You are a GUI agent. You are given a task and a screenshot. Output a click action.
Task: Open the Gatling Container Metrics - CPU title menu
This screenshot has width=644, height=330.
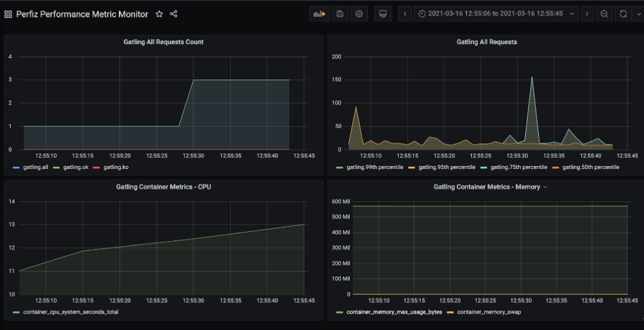163,187
